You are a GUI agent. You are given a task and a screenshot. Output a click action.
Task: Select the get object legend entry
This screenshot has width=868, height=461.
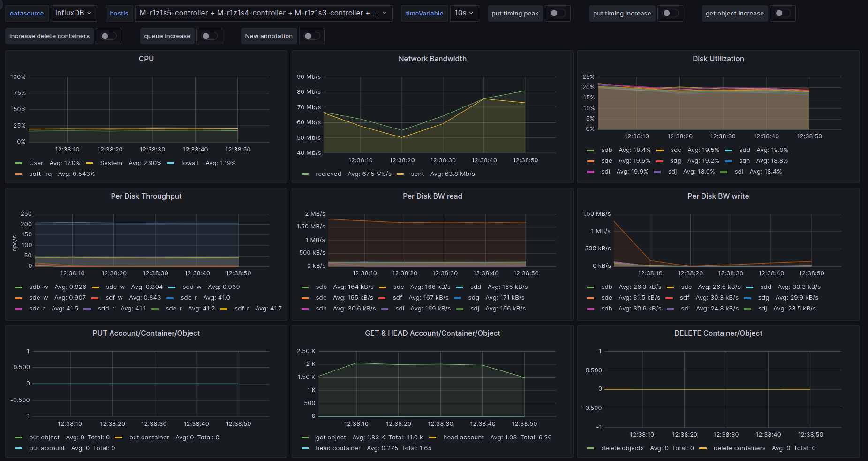click(x=331, y=438)
